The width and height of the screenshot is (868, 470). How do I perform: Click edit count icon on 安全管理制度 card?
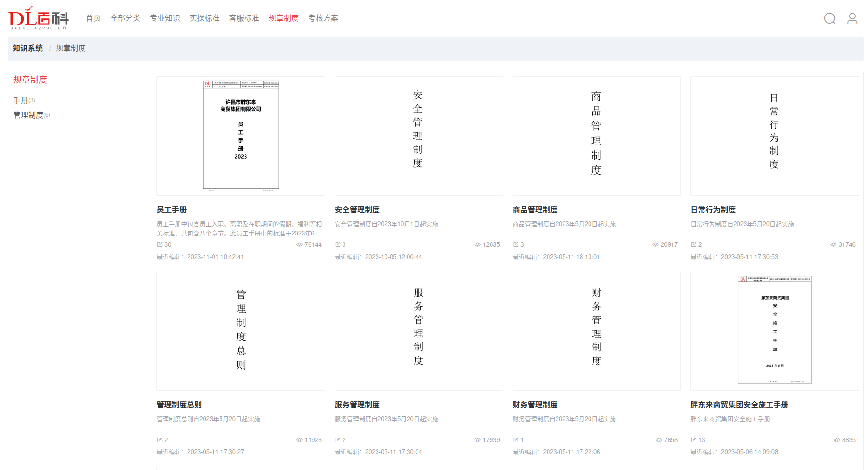[x=337, y=244]
